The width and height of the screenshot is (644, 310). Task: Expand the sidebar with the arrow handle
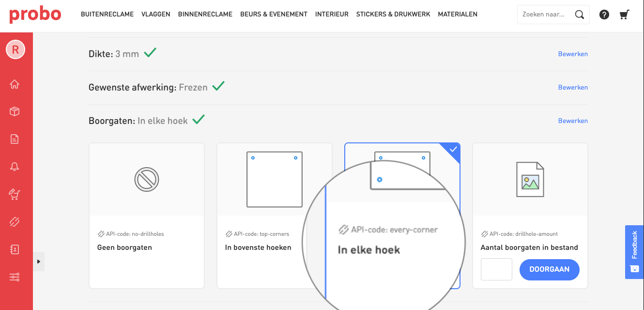pos(39,262)
